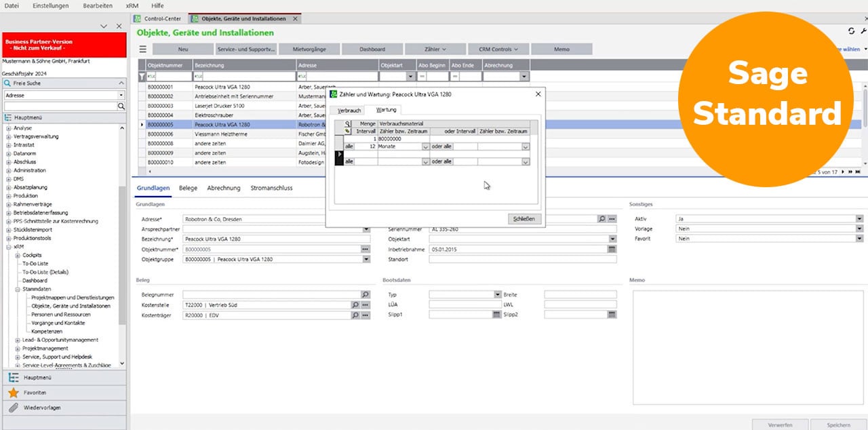Open the calendar picker for Slipp1
This screenshot has height=430, width=868.
coord(497,315)
